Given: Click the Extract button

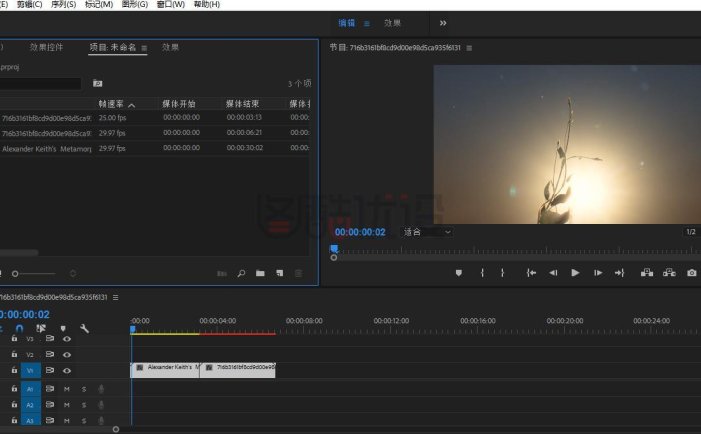Looking at the screenshot, I should [x=669, y=273].
